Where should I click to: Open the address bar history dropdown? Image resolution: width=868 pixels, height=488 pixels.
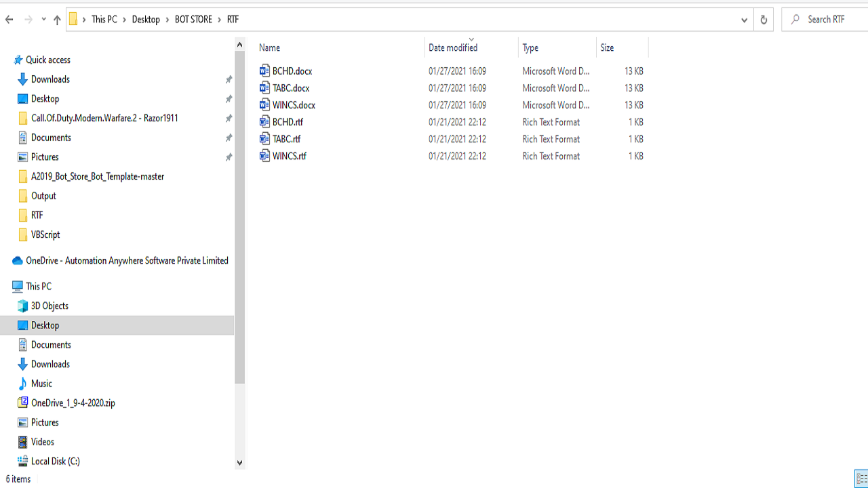pyautogui.click(x=744, y=20)
